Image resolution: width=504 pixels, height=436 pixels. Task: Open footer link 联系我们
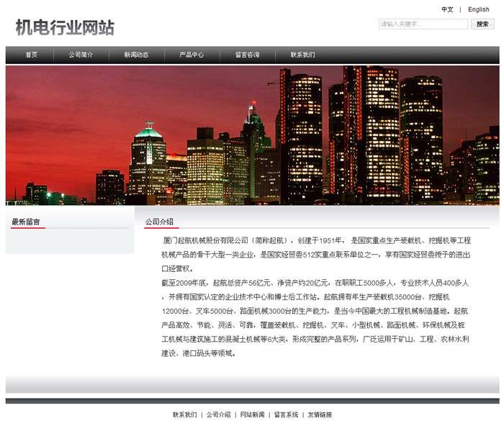click(x=185, y=415)
